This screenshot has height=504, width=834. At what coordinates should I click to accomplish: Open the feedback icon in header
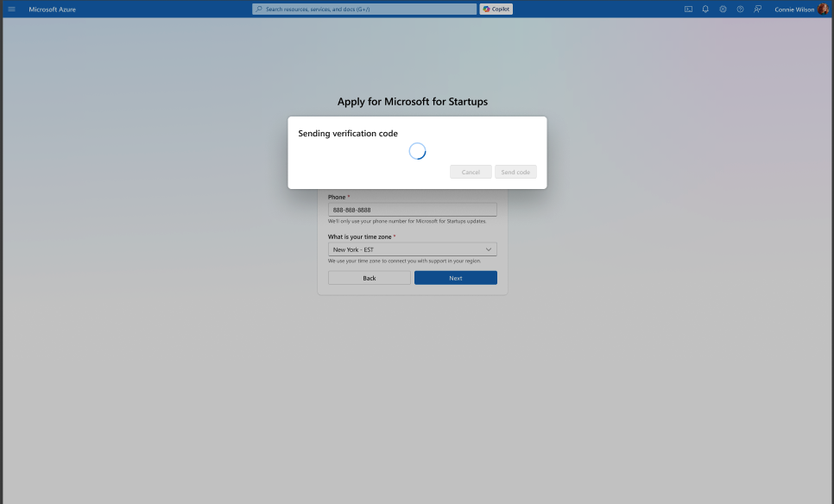[x=757, y=9]
